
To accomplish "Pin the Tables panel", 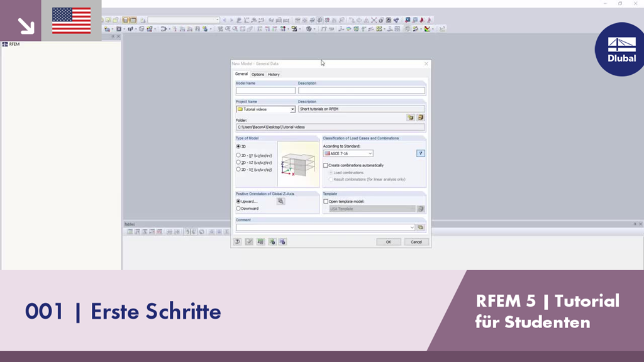I will pyautogui.click(x=635, y=224).
